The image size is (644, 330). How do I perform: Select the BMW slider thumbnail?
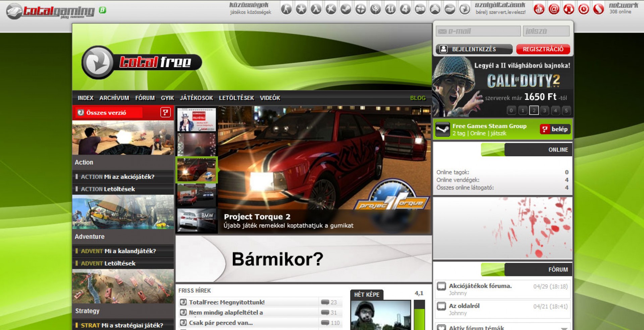point(197,220)
